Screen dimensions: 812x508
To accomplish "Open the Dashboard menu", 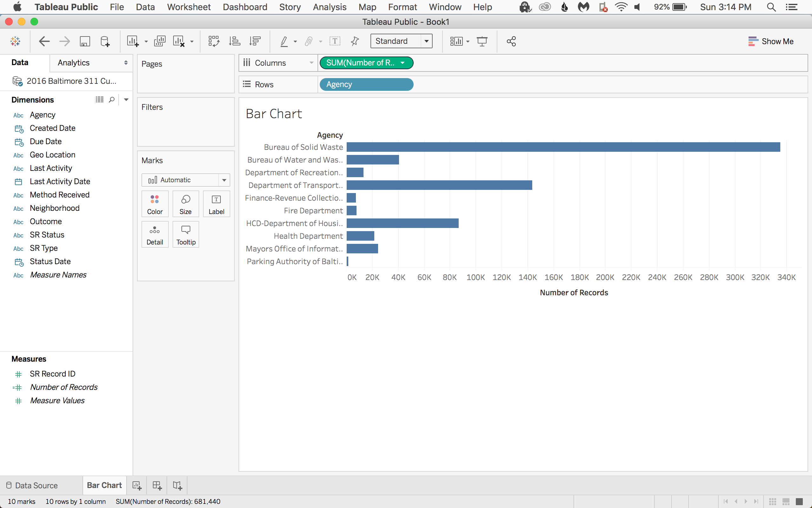I will pos(245,7).
